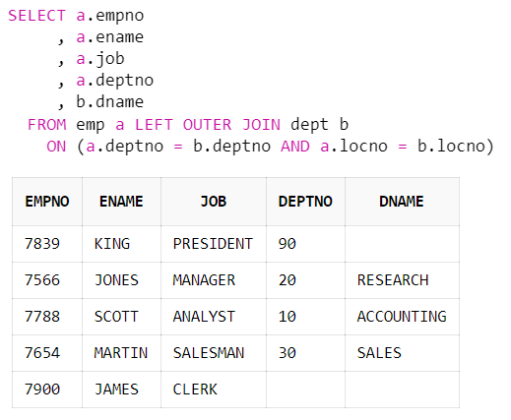The height and width of the screenshot is (420, 511).
Task: Select cell with empno 7839
Action: (47, 244)
